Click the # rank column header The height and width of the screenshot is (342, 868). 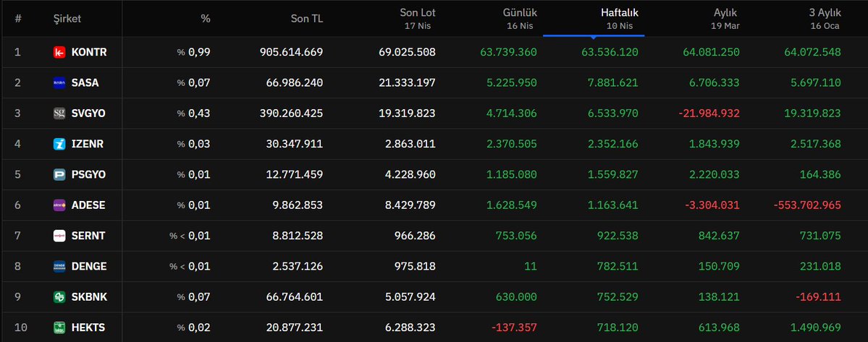18,19
